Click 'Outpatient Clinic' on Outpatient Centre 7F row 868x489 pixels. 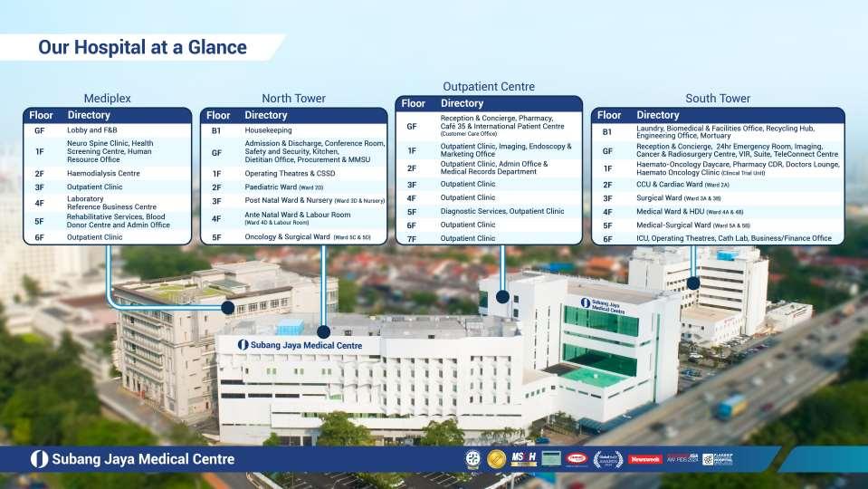(468, 238)
